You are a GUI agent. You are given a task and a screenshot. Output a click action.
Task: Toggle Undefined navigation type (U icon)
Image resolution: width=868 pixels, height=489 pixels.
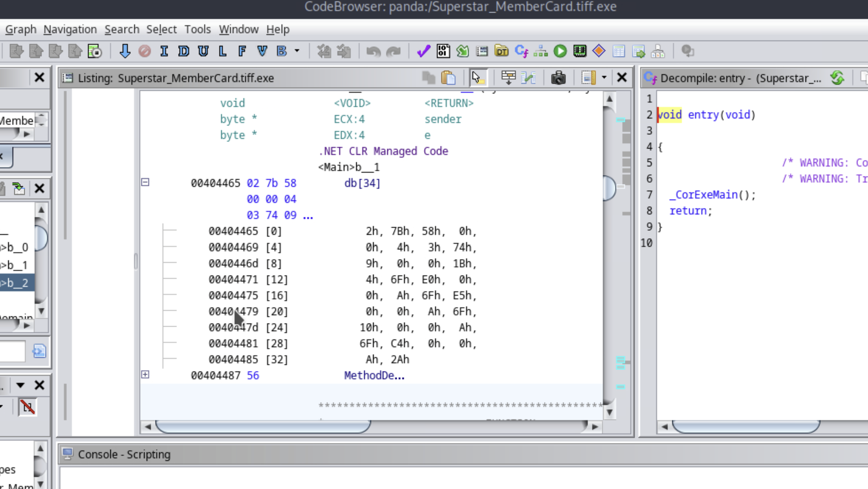tap(203, 51)
